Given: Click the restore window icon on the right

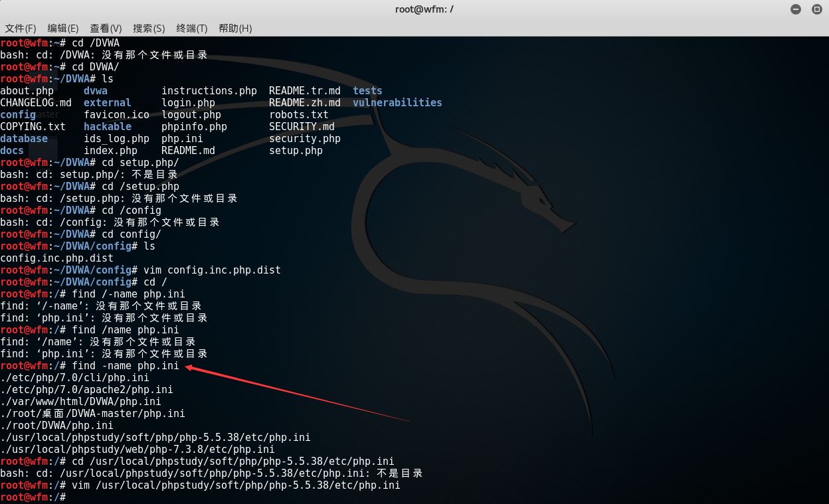Looking at the screenshot, I should point(817,9).
